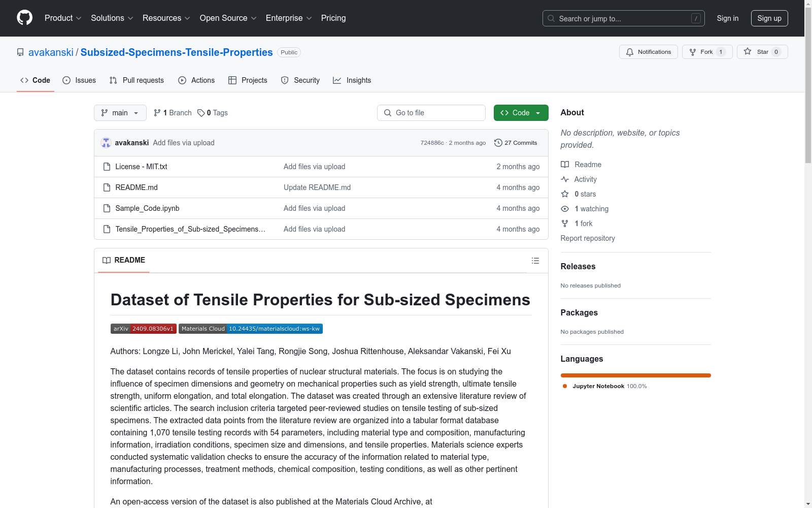View the 0 stars link

[x=579, y=194]
